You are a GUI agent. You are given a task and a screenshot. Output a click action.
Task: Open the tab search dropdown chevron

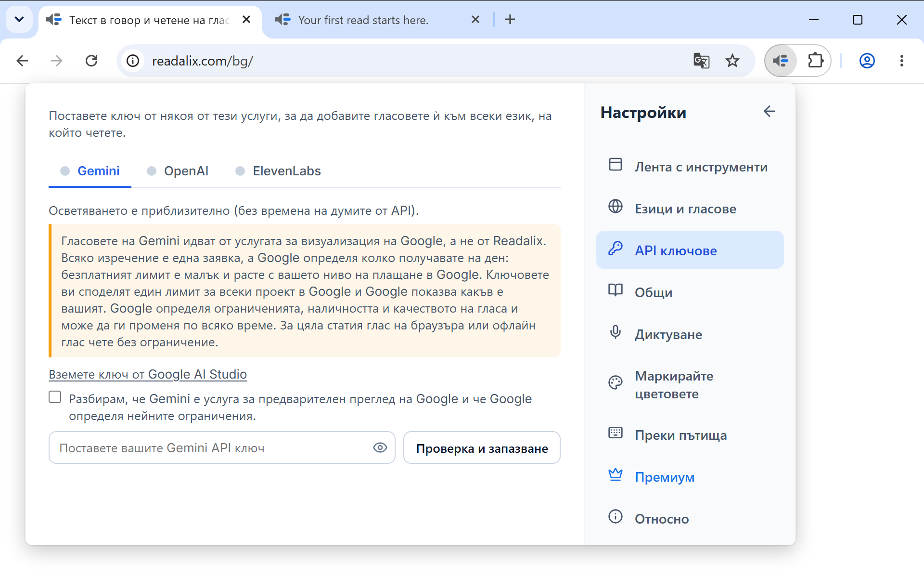(x=19, y=20)
